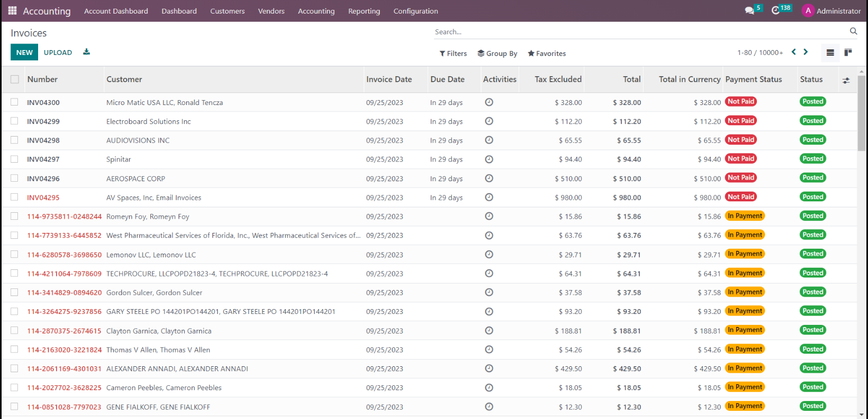Click activity clock for Lemonov LLC invoice
The height and width of the screenshot is (419, 868).
489,255
